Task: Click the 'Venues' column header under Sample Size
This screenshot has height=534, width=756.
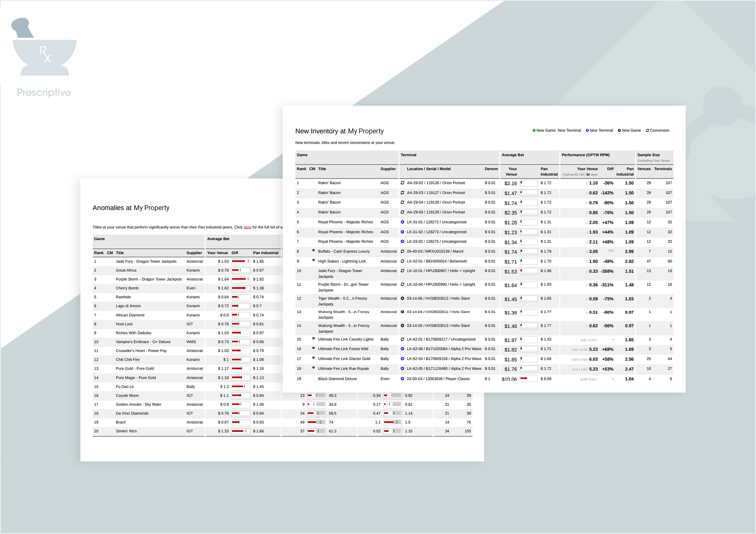Action: [x=644, y=169]
